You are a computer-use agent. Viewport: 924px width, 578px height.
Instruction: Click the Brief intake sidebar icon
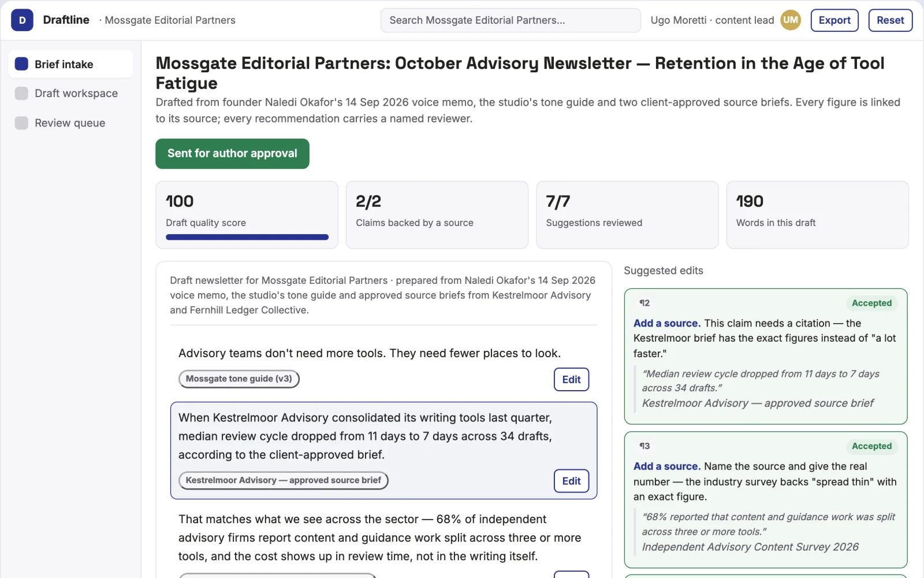coord(21,64)
